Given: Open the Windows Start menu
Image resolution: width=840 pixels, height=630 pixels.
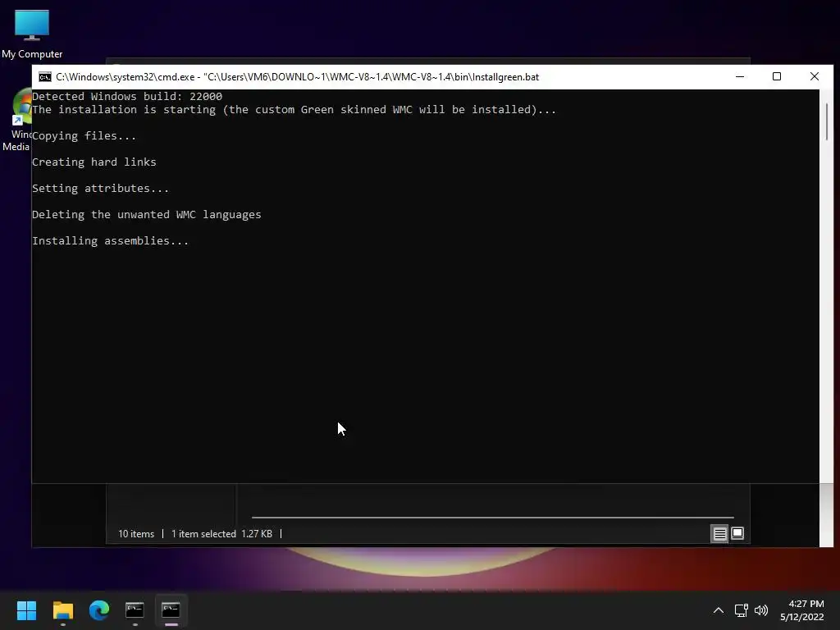Looking at the screenshot, I should tap(26, 610).
